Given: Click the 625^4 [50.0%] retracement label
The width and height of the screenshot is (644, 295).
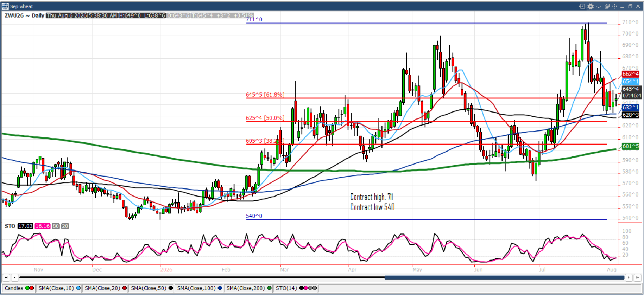Looking at the screenshot, I should point(265,118).
